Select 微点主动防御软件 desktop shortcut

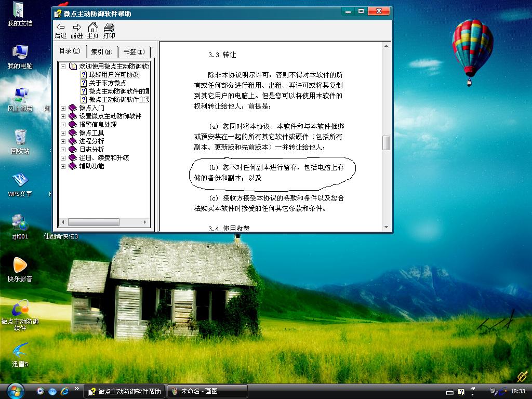tap(20, 312)
